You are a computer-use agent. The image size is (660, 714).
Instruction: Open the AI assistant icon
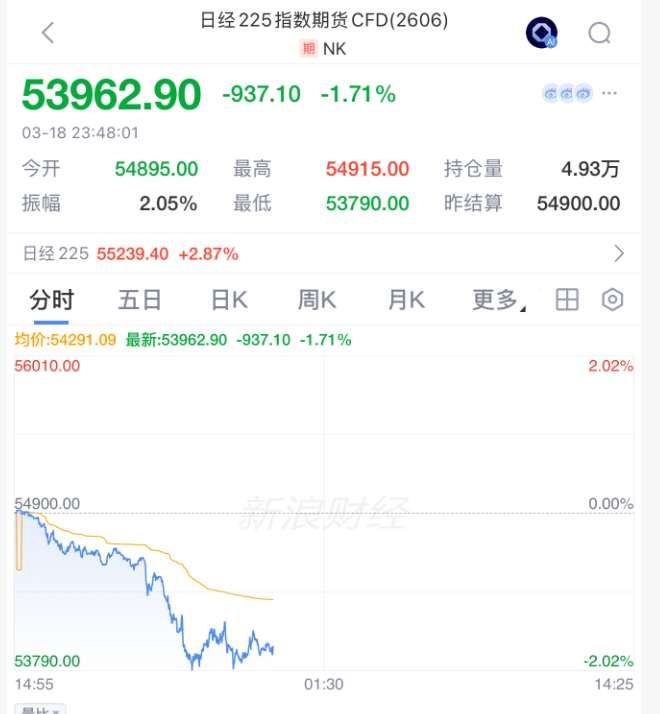pyautogui.click(x=541, y=33)
